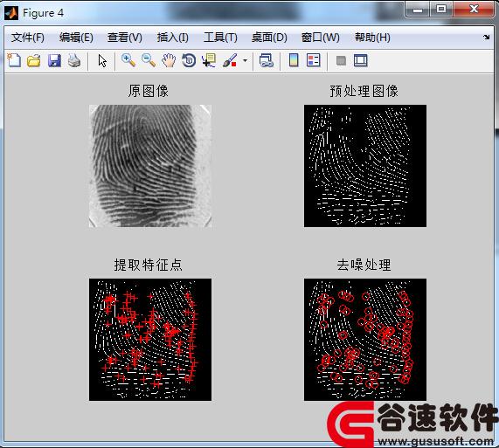Click the 原图像 fingerprint image
This screenshot has height=448, width=499.
pyautogui.click(x=150, y=166)
